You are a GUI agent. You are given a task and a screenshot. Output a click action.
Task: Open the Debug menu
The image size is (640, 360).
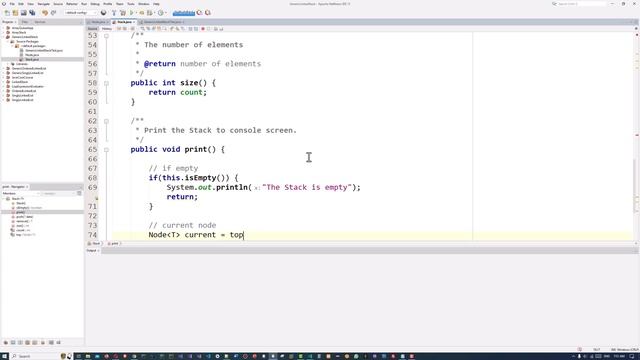[x=95, y=4]
